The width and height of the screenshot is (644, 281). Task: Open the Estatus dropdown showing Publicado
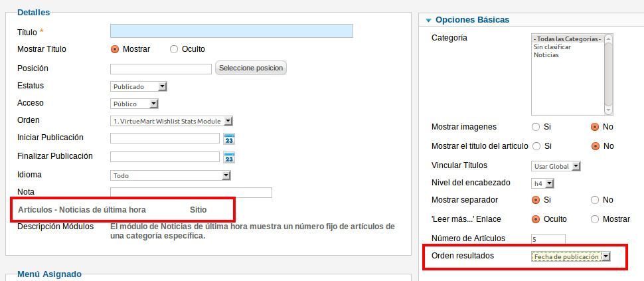(x=139, y=86)
